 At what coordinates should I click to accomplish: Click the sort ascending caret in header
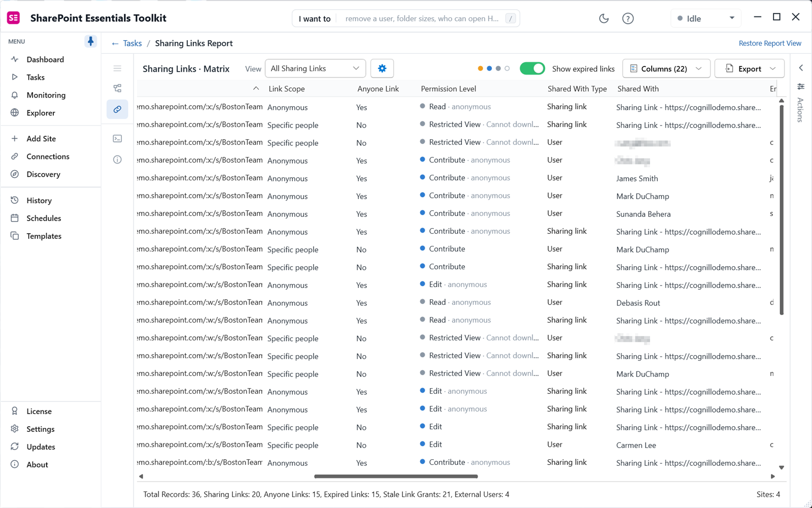[x=256, y=88]
